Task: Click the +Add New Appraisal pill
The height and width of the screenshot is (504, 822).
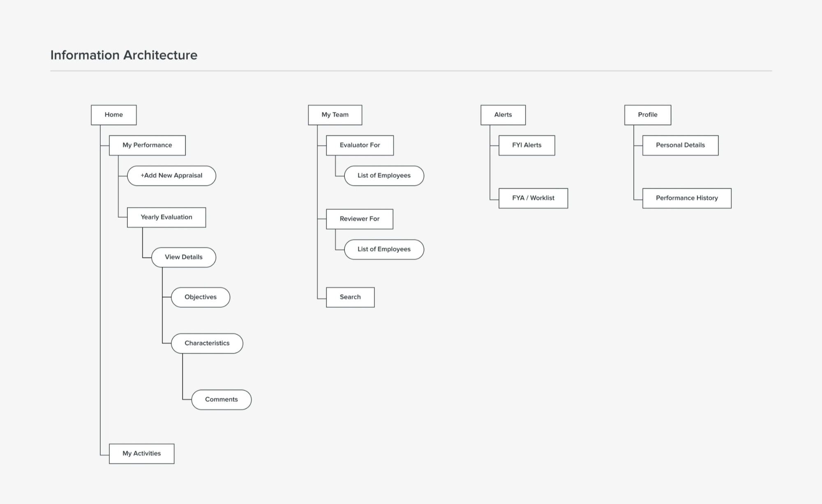Action: pos(171,176)
